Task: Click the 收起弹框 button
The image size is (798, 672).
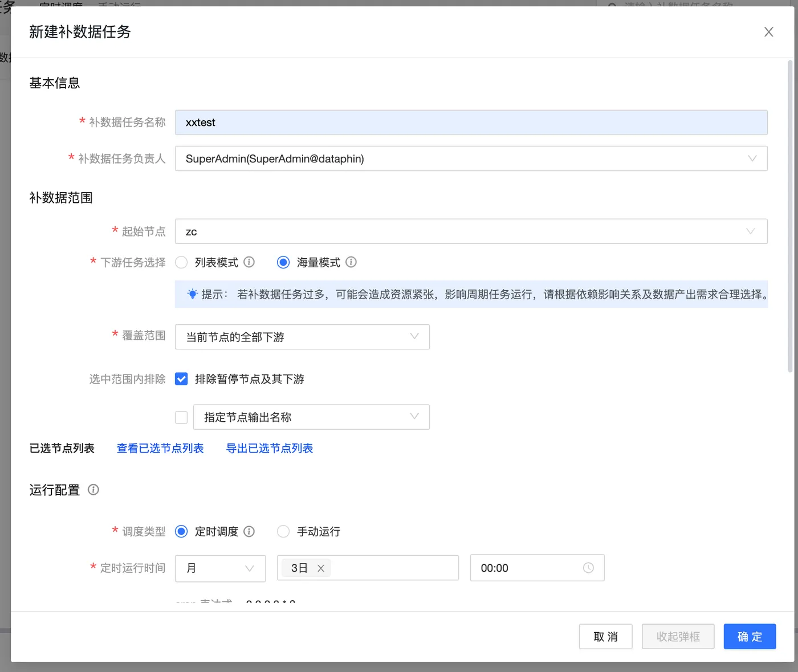Action: coord(678,637)
